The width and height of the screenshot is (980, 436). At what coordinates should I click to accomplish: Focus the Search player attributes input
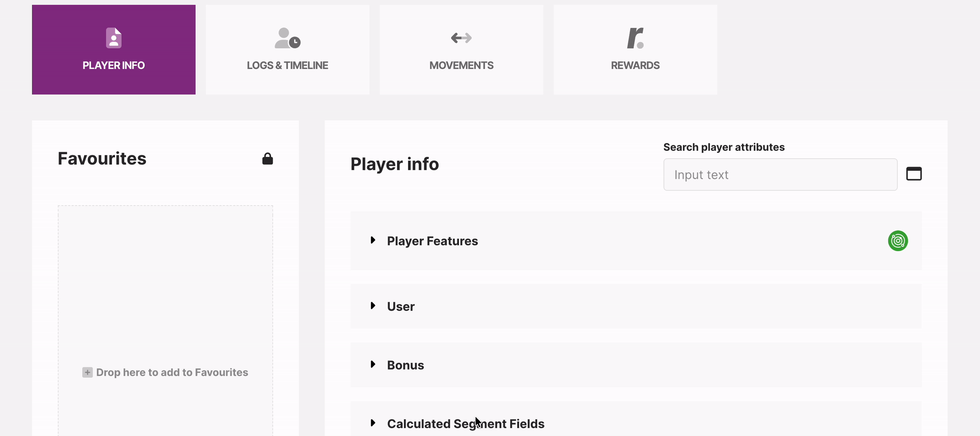click(x=780, y=174)
